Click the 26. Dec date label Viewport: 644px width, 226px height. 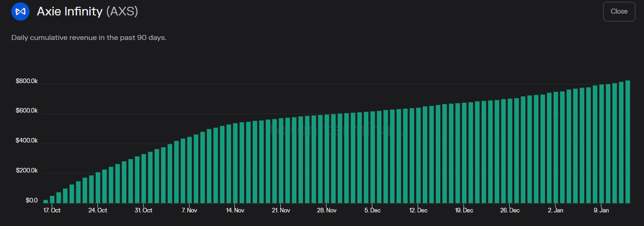point(510,211)
